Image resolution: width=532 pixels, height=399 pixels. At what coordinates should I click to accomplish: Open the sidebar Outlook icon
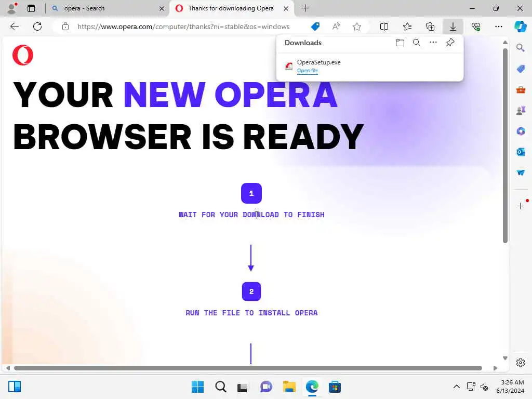521,152
